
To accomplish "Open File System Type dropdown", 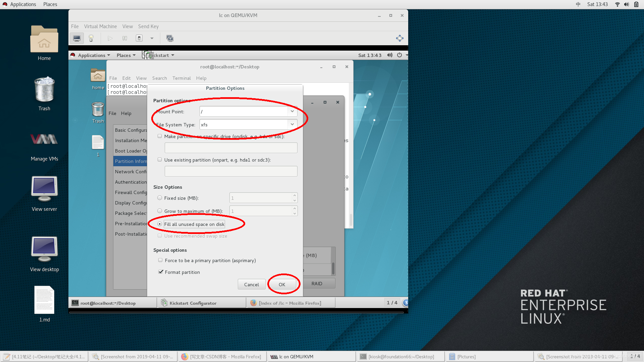I will click(292, 124).
